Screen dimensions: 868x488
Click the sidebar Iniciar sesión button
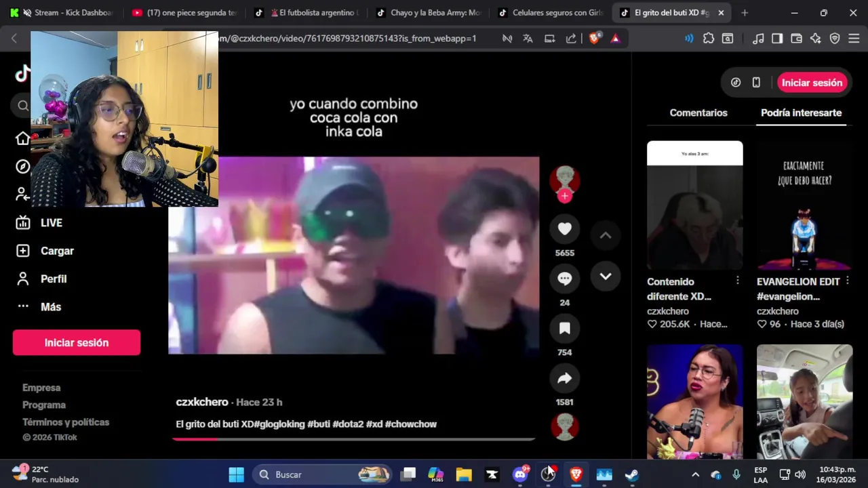[77, 343]
